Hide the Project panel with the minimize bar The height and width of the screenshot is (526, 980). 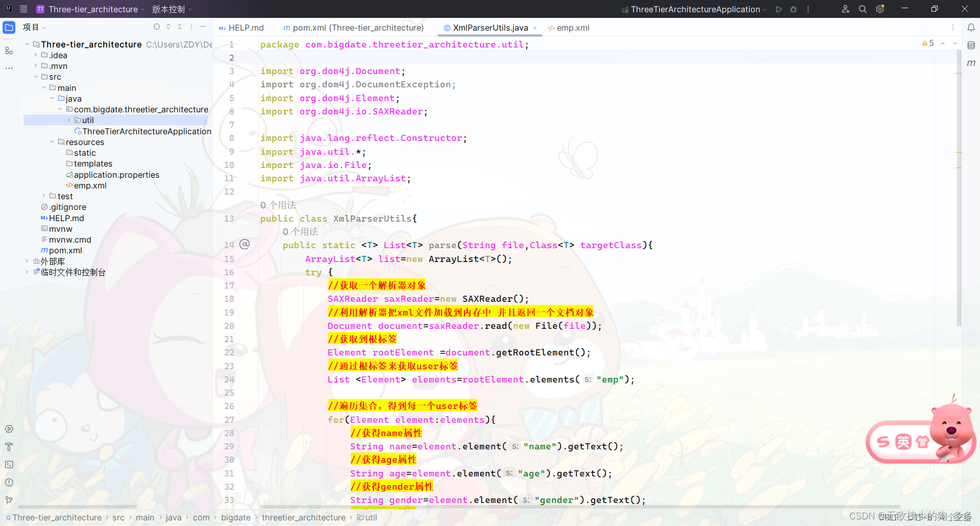click(x=203, y=27)
